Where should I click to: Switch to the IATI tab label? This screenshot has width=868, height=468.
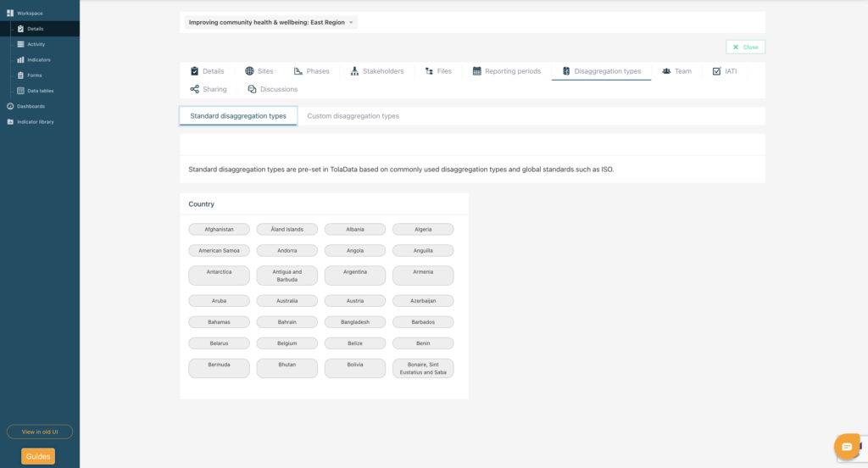pyautogui.click(x=731, y=71)
